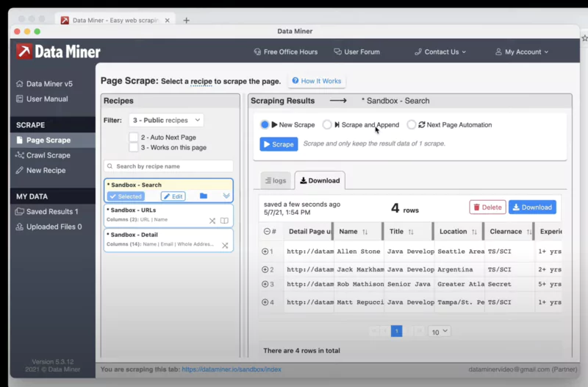
Task: Expand the Contact Us menu
Action: [x=440, y=52]
